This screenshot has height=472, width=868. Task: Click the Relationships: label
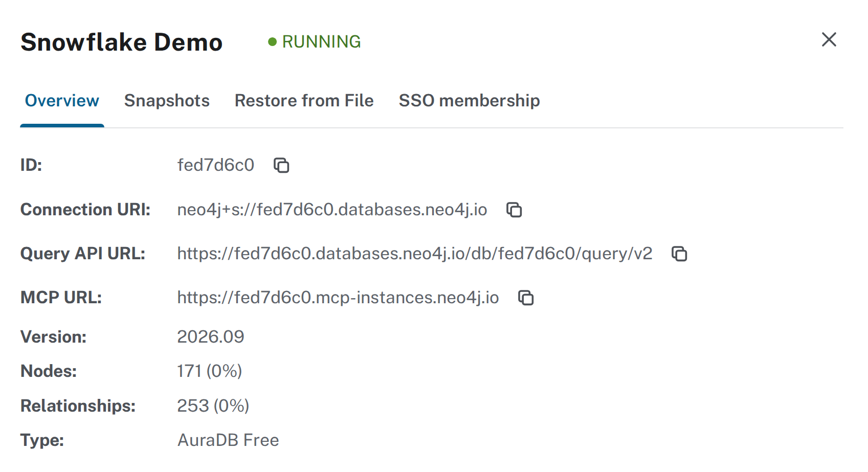pyautogui.click(x=78, y=406)
